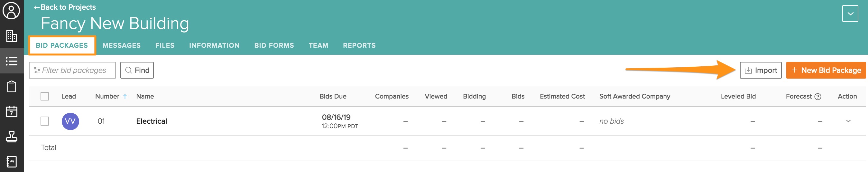Focus the Filter bid packages field
868x172 pixels.
[74, 71]
